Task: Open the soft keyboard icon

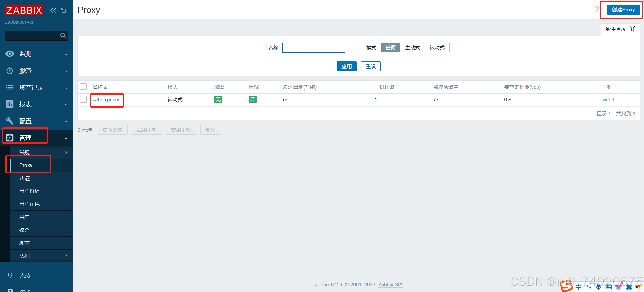Action: 608,287
